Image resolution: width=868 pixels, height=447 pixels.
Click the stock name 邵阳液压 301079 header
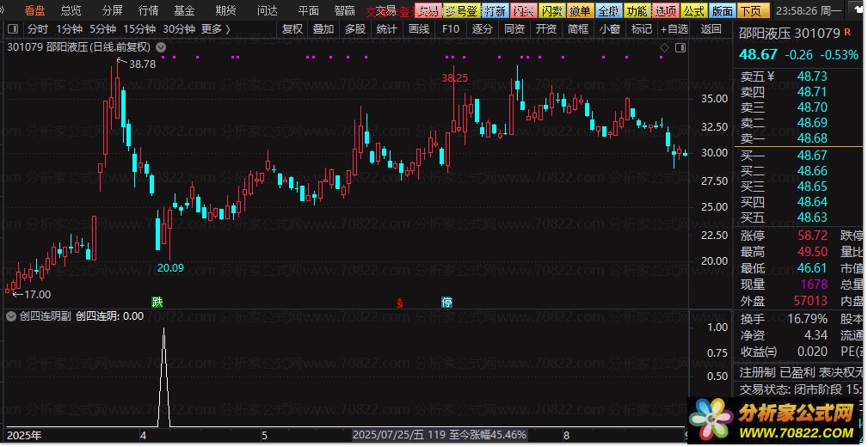pos(790,34)
